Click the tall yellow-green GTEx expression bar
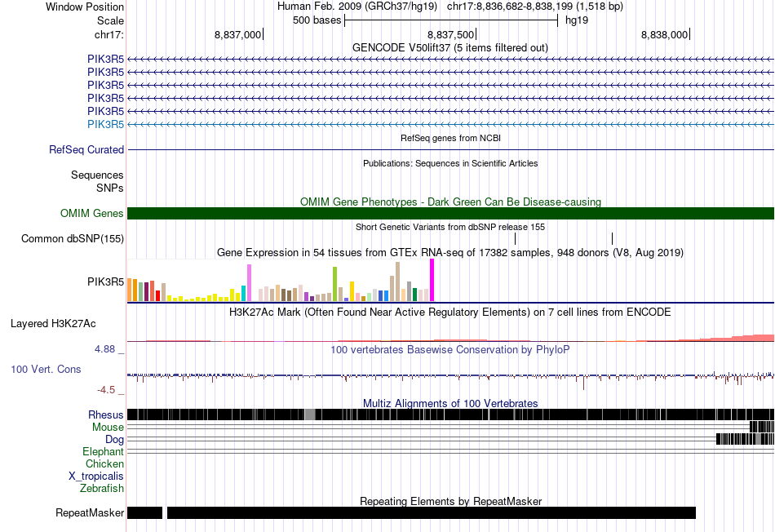Screen dimensions: 775x532 335,284
